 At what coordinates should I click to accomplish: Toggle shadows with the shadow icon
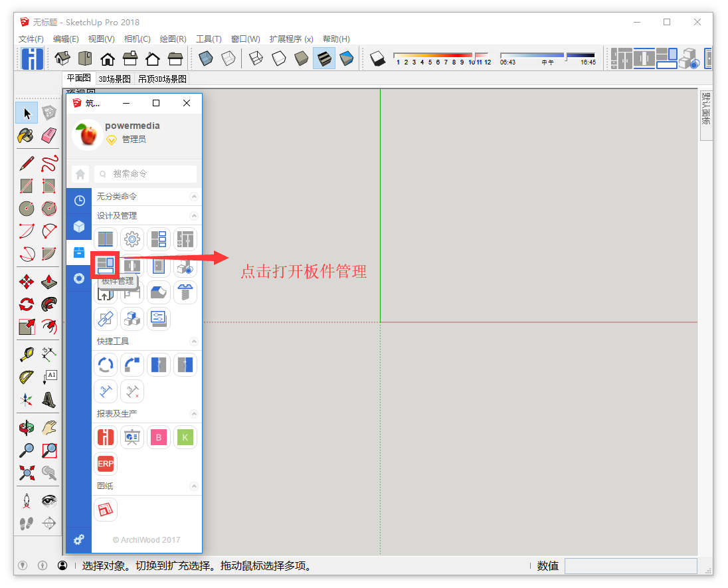click(x=377, y=58)
